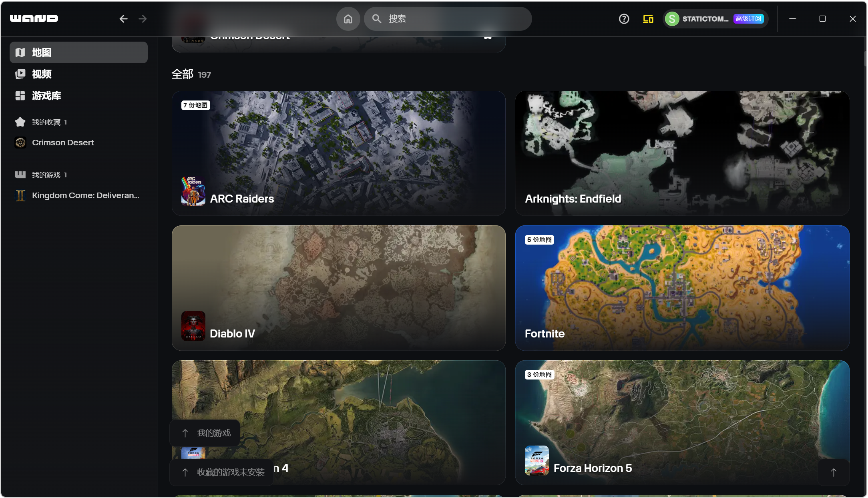
Task: Open the ARC Raiders map card
Action: pyautogui.click(x=339, y=153)
